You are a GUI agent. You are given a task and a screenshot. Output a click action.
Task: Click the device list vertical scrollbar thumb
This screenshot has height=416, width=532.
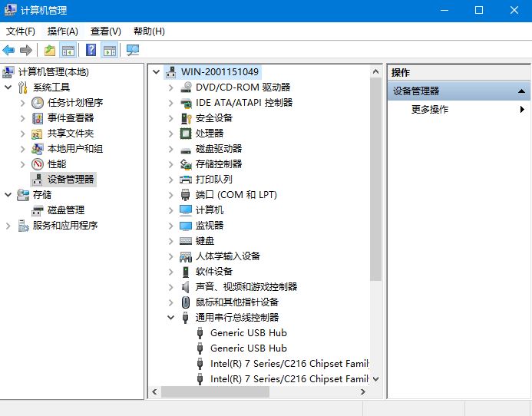click(375, 179)
